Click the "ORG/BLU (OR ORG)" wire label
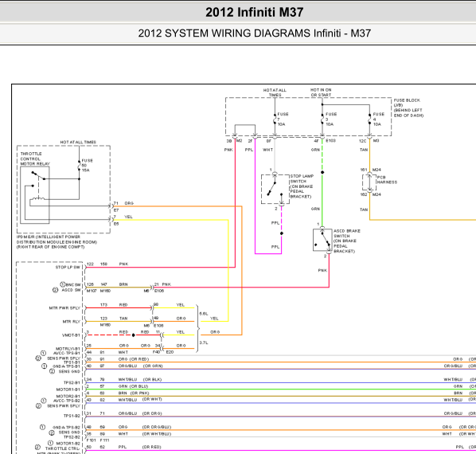The image size is (476, 454). [140, 413]
